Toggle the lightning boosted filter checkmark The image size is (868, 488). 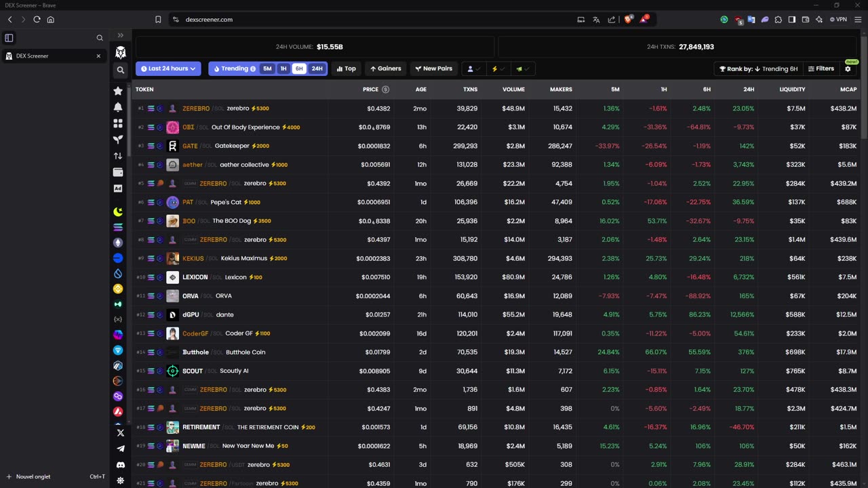(498, 68)
